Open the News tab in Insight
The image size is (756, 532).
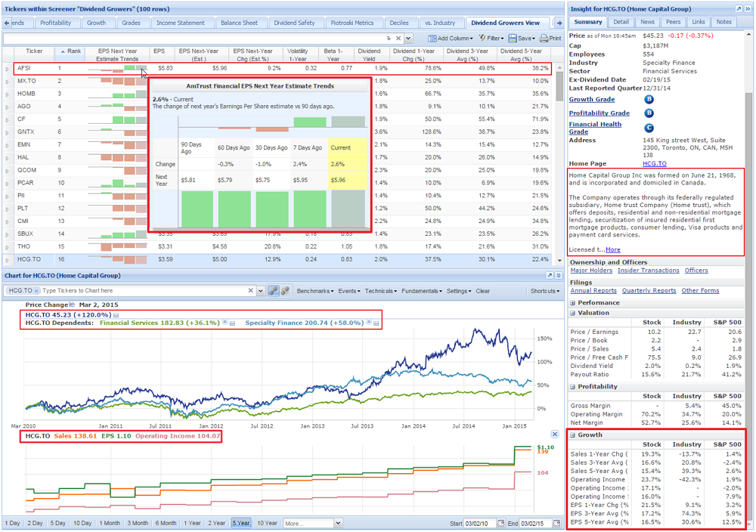[648, 22]
